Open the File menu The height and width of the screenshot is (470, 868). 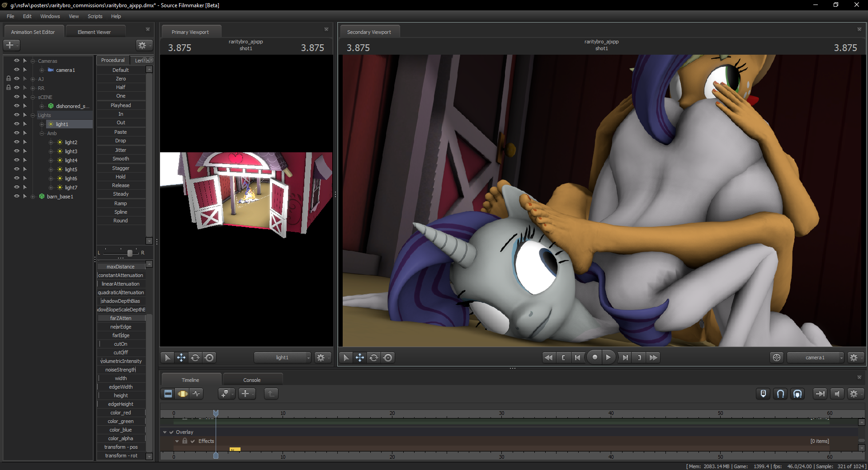[x=10, y=16]
